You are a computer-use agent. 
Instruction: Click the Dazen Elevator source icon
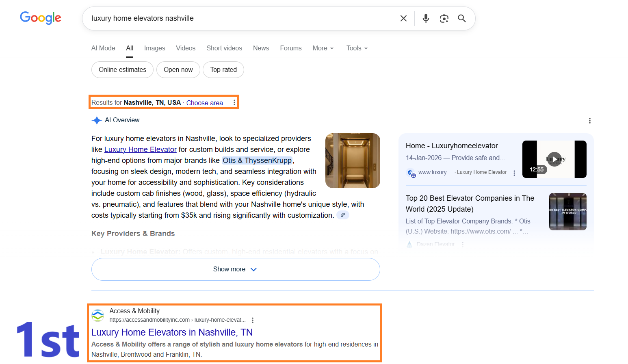coord(409,244)
